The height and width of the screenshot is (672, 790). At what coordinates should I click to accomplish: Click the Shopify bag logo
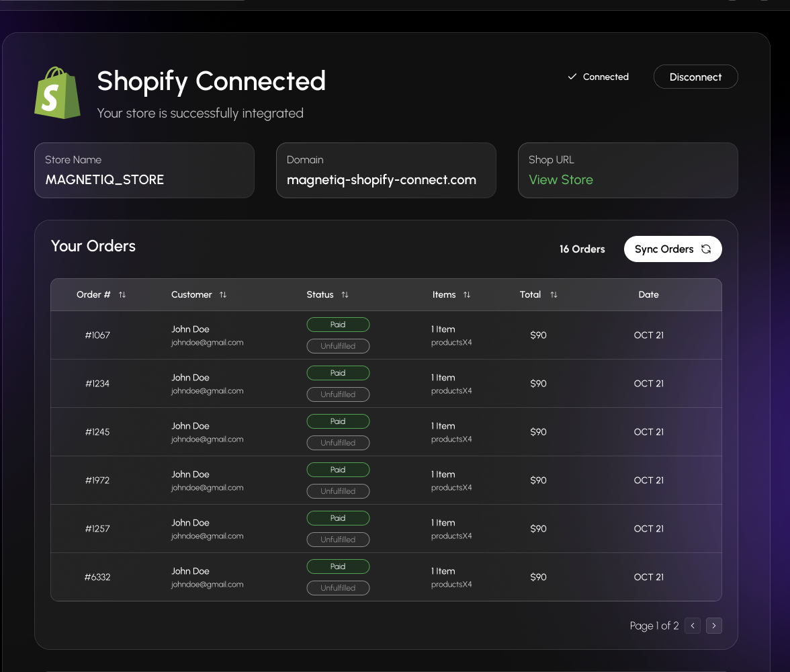[56, 93]
